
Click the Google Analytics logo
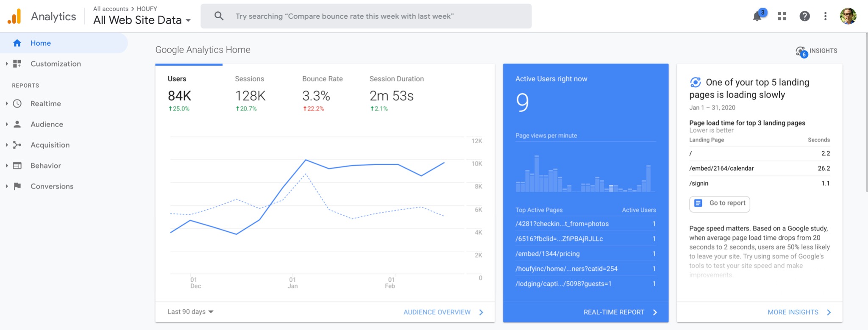click(x=14, y=17)
